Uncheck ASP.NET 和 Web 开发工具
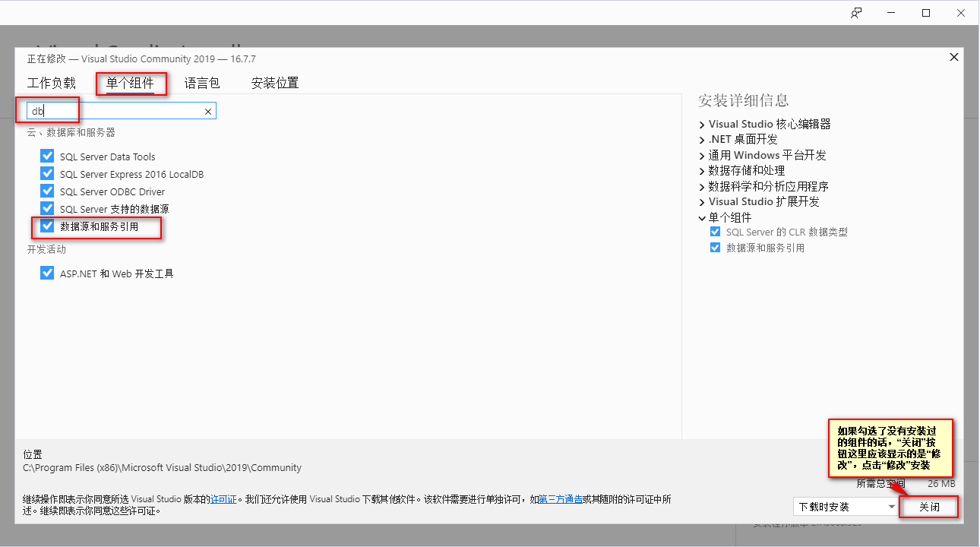Image resolution: width=980 pixels, height=547 pixels. (48, 273)
